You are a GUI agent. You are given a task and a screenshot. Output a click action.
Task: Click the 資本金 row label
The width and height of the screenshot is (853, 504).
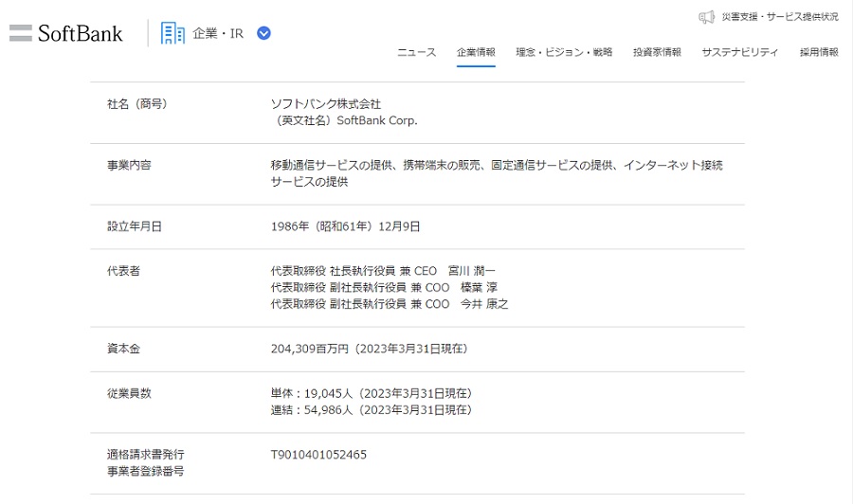[x=123, y=349]
